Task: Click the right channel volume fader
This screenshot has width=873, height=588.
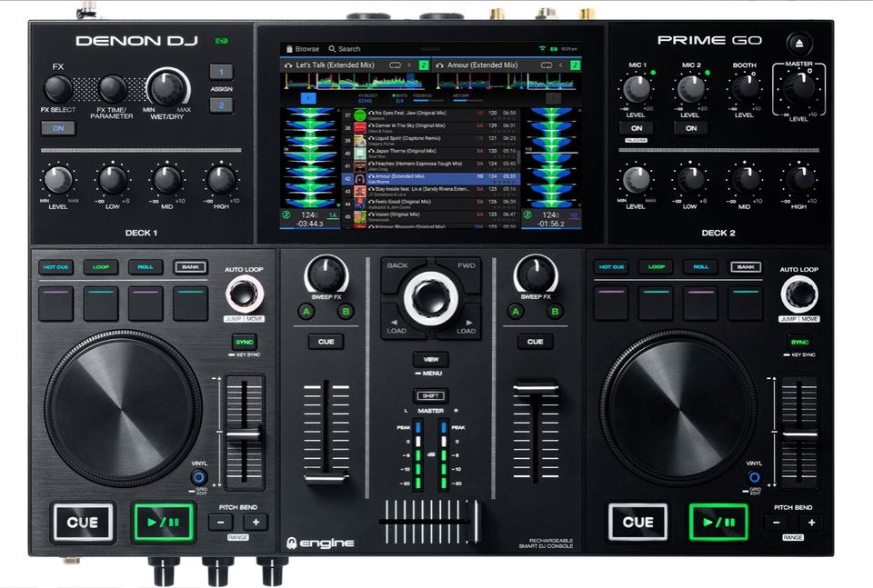Action: pyautogui.click(x=535, y=387)
